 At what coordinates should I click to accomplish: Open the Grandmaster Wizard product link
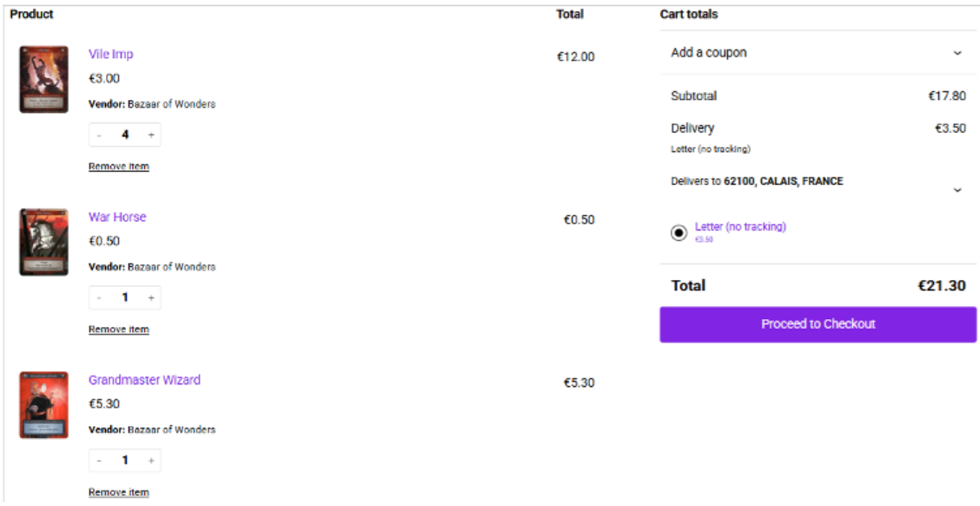[144, 380]
